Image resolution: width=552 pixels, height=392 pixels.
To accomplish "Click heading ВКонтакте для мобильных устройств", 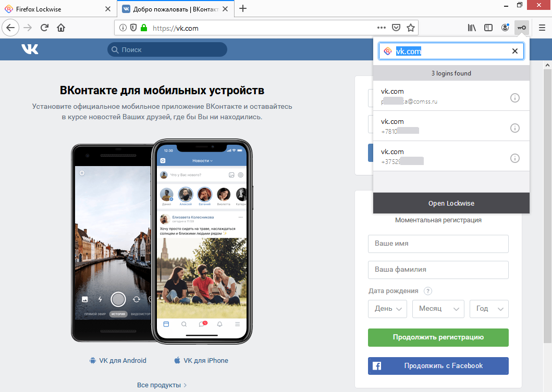I will click(162, 91).
